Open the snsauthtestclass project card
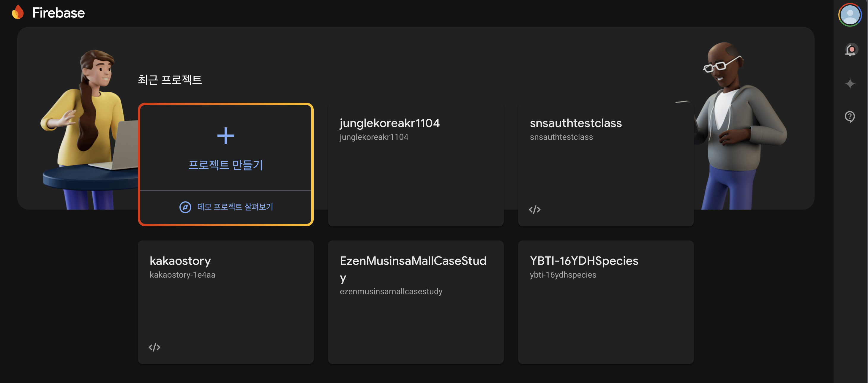The image size is (868, 383). 605,164
